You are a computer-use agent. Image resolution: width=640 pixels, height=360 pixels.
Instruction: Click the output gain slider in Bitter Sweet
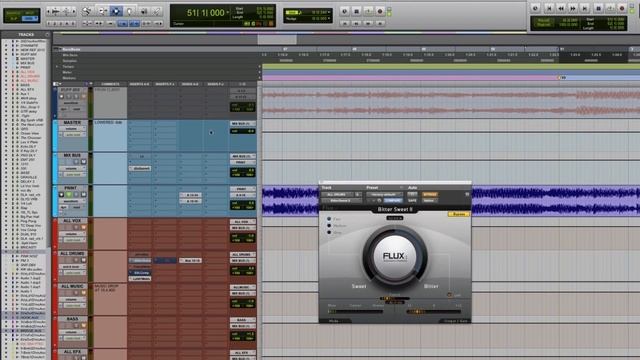(x=433, y=311)
